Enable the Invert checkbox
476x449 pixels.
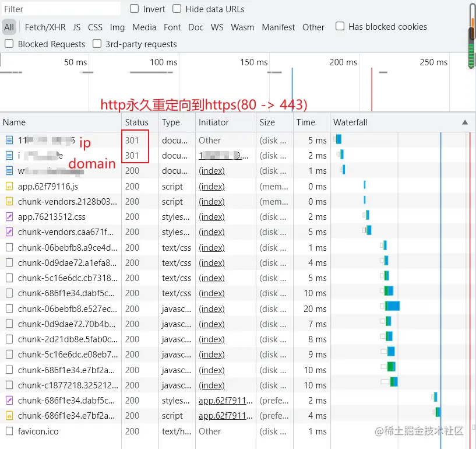pos(134,9)
